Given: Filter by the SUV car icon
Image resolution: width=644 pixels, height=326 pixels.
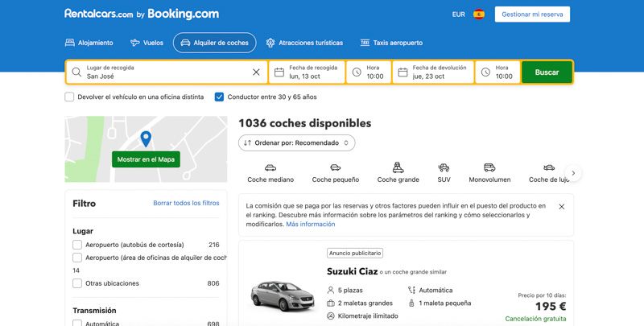Looking at the screenshot, I should click(444, 167).
